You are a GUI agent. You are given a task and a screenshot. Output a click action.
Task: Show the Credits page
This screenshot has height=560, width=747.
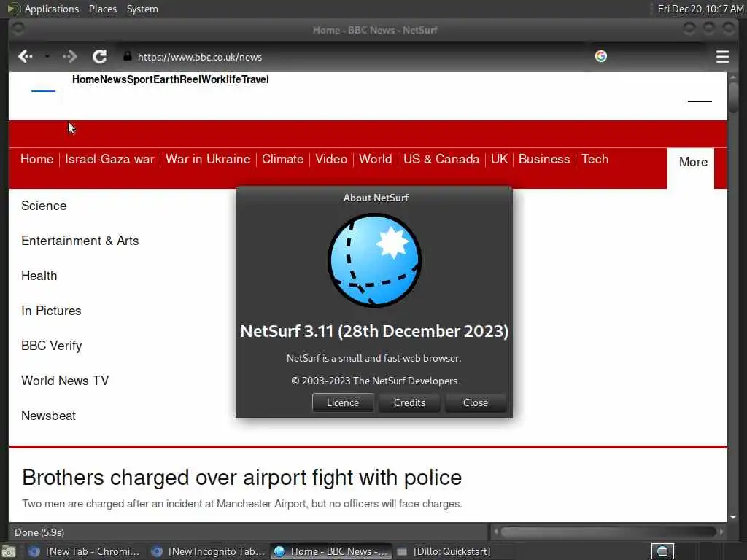coord(409,402)
